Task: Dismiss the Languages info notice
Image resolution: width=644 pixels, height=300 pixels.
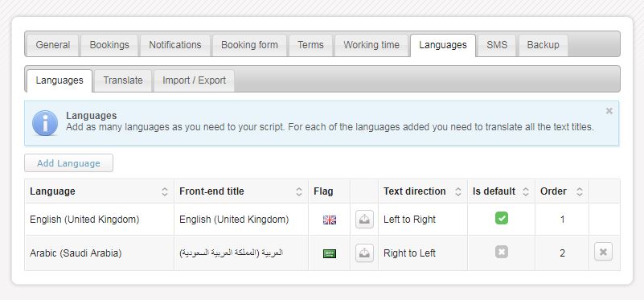Action: (x=609, y=111)
